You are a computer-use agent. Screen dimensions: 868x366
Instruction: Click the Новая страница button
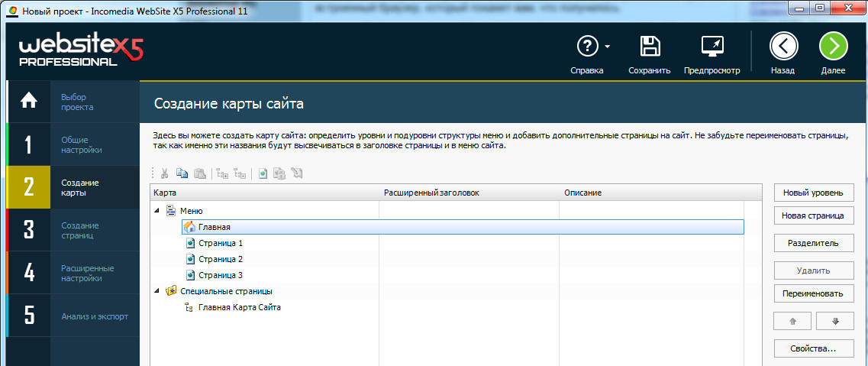[812, 216]
